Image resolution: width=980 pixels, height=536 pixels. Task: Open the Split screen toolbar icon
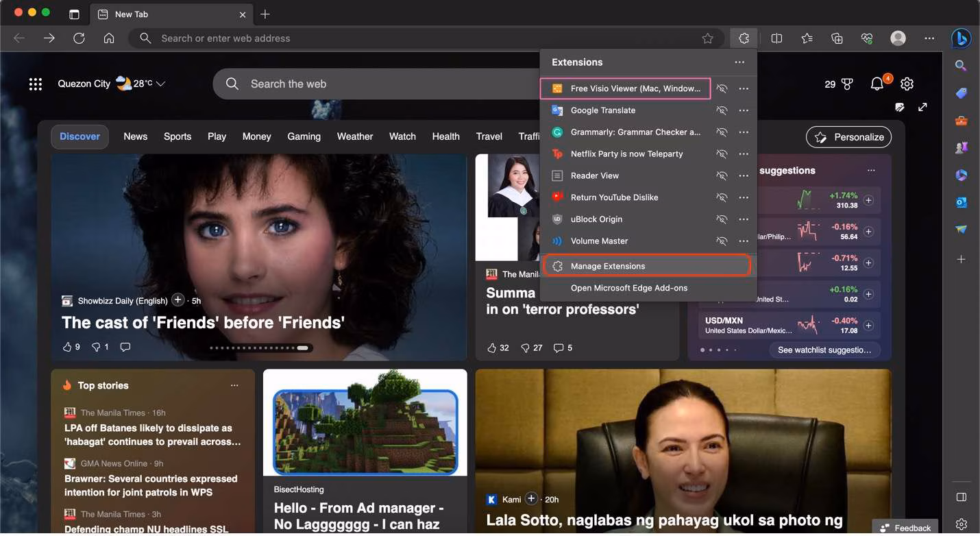point(776,38)
